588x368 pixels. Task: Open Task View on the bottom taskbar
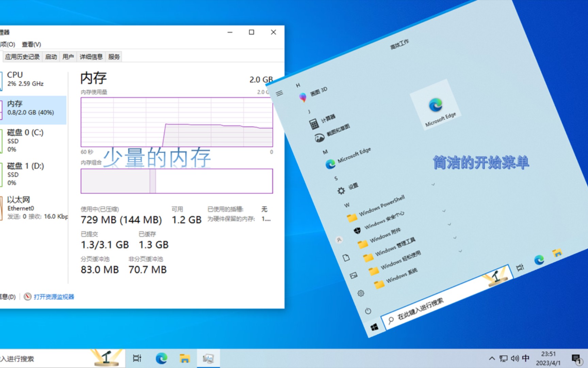point(137,358)
